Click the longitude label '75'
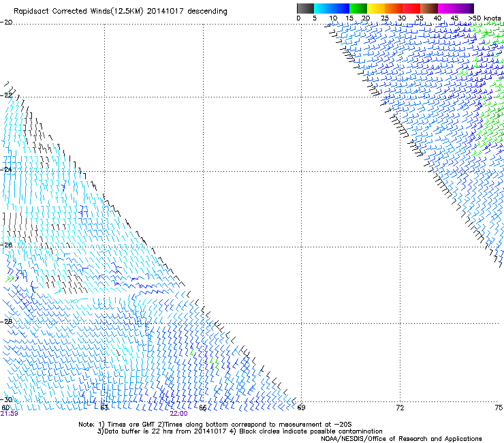 pyautogui.click(x=499, y=408)
